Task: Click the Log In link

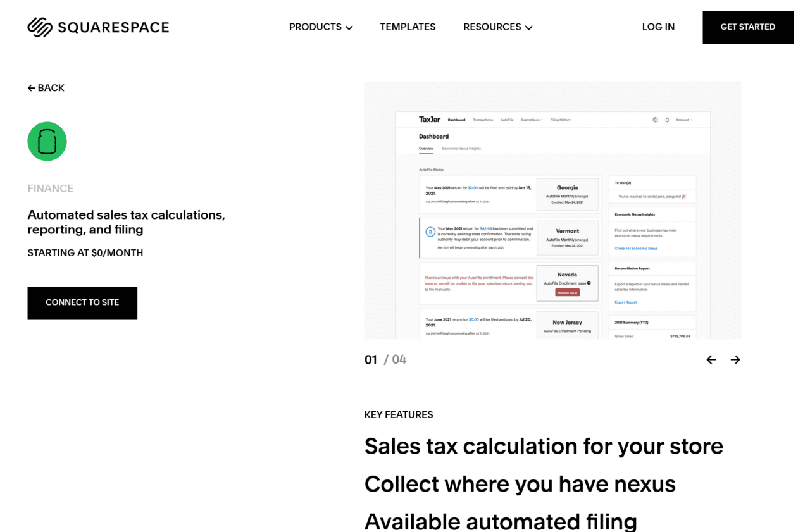Action: [658, 27]
